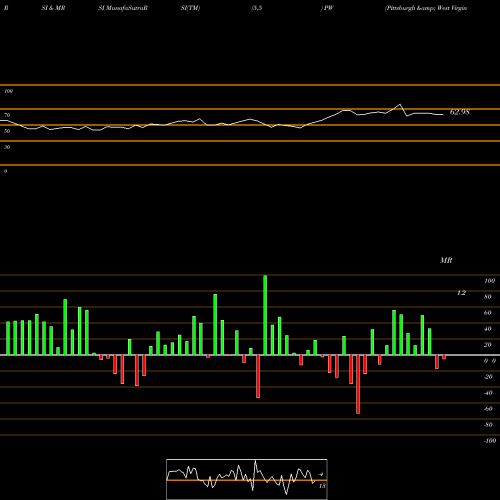500x500 pixels.
Task: Click the -100 label on MR axis
Action: [489, 441]
